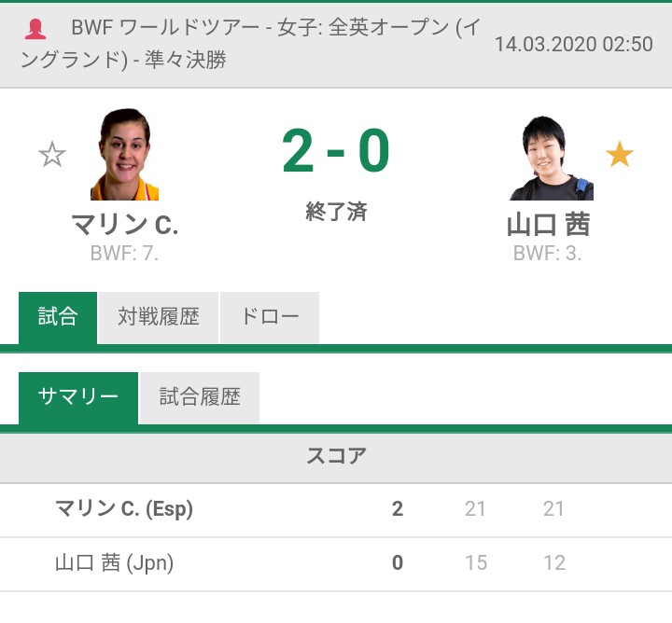Viewport: 672px width, 623px height.
Task: Open the BWF ワールドツアー tournament title link
Action: (x=250, y=44)
